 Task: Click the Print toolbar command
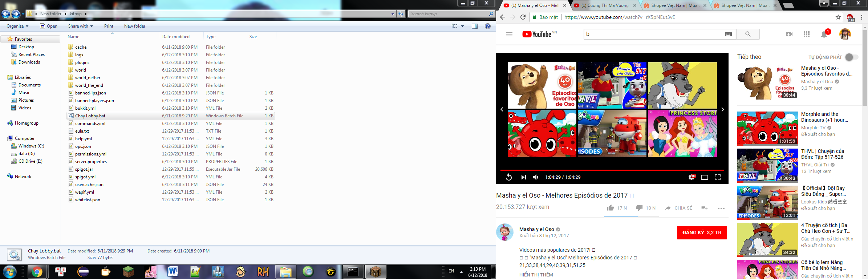pyautogui.click(x=109, y=26)
